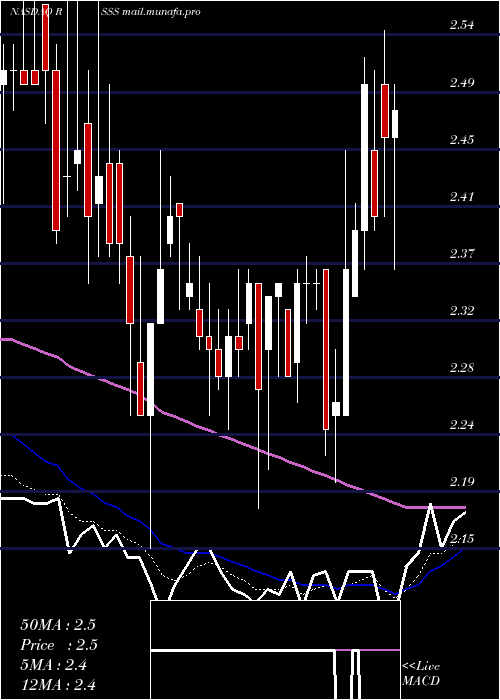Click the '12MA : 2.4' legend entry
Viewport: 500px width, 700px height.
[58, 684]
